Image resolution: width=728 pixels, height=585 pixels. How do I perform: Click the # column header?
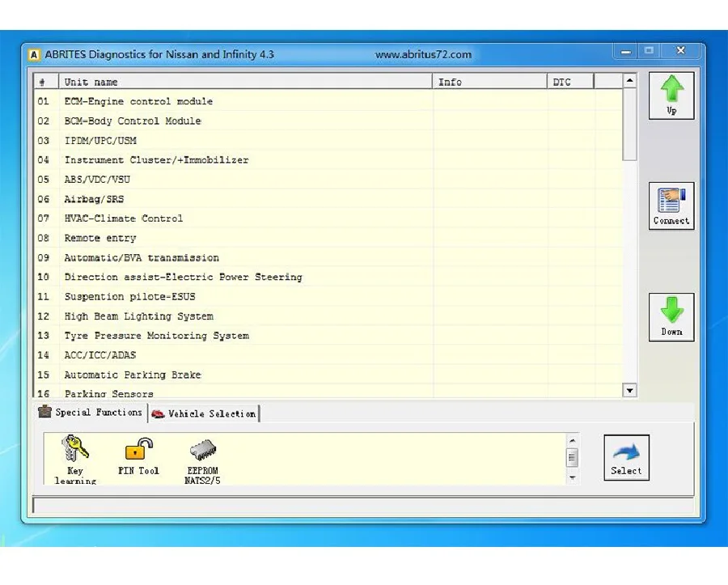(x=46, y=82)
